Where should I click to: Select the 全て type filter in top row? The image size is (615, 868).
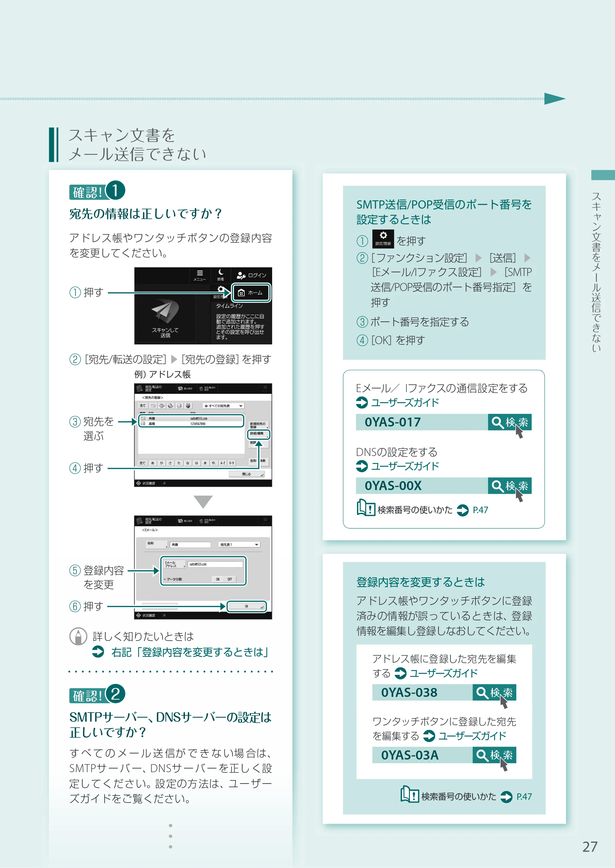coord(143,406)
